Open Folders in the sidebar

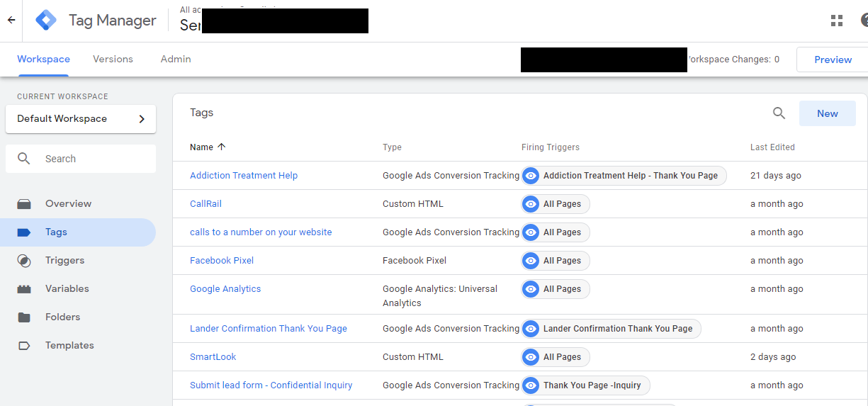tap(62, 317)
